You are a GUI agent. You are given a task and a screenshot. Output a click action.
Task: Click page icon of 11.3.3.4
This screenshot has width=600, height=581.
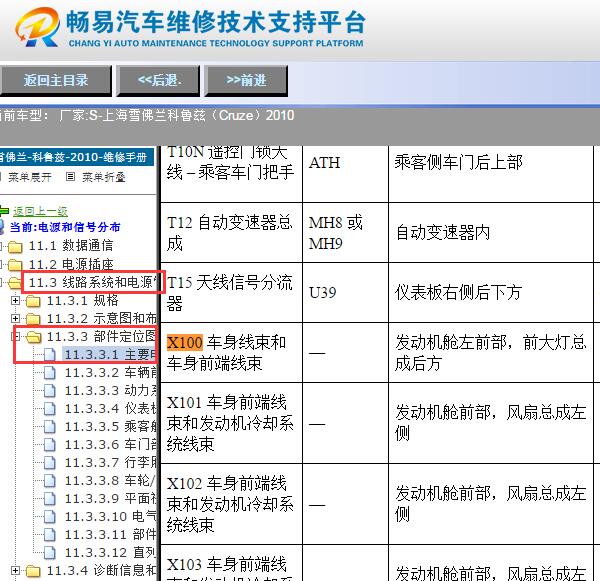click(x=49, y=409)
